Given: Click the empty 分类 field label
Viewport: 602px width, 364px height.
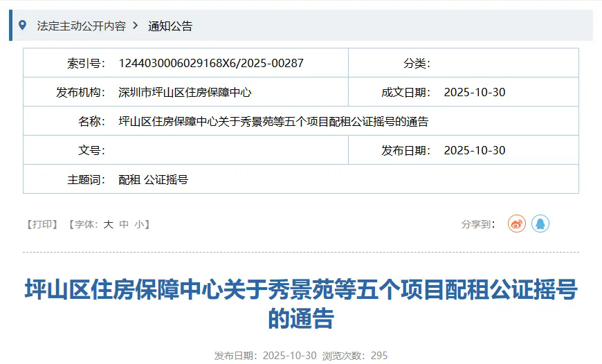Looking at the screenshot, I should 417,63.
